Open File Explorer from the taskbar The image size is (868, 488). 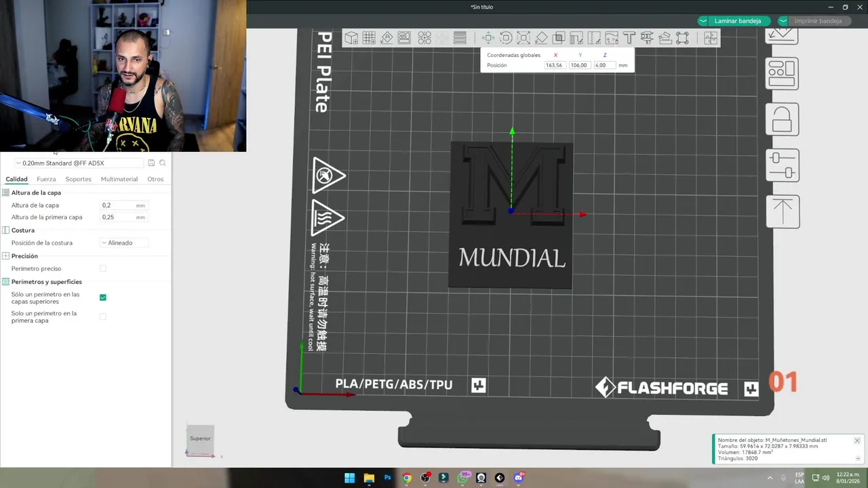click(369, 478)
